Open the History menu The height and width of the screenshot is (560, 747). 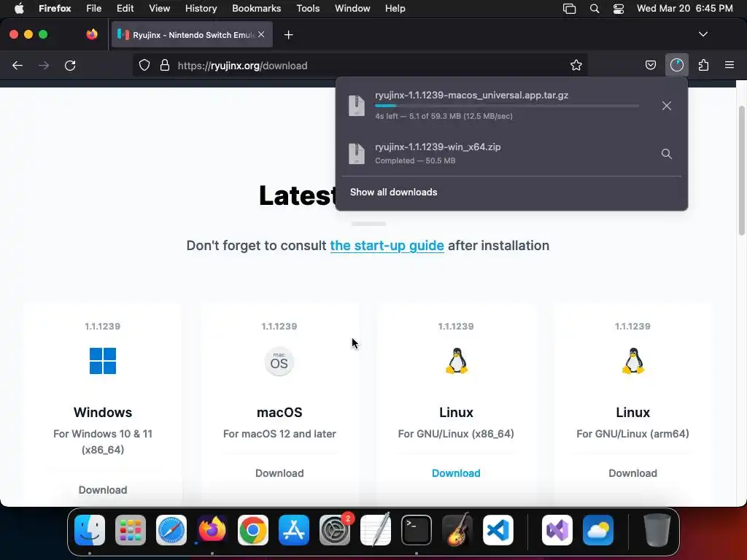[201, 9]
